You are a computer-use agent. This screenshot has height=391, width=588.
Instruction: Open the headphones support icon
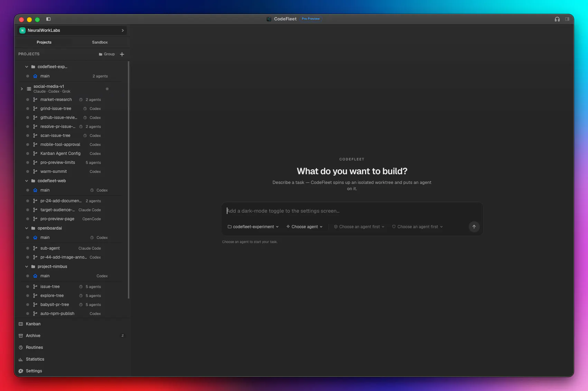point(557,19)
